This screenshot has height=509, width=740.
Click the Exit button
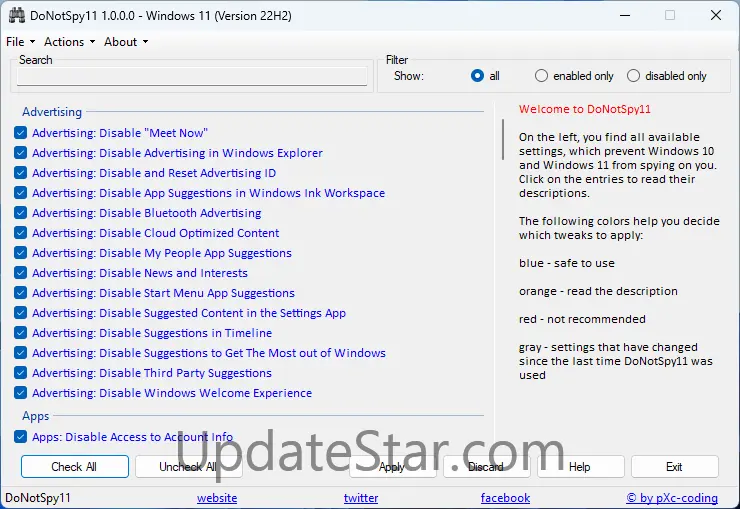(x=674, y=467)
